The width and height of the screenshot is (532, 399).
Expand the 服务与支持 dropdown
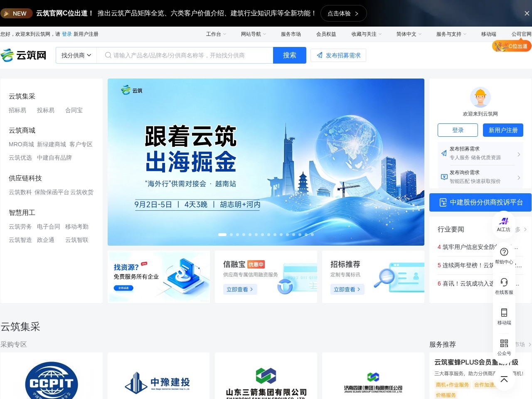(x=451, y=34)
